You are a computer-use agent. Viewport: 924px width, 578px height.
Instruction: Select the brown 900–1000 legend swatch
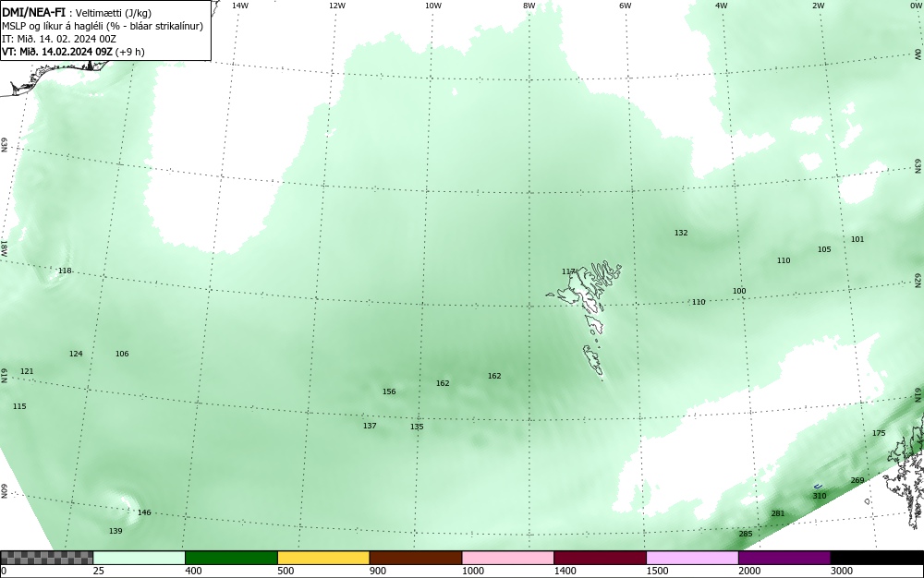point(416,558)
